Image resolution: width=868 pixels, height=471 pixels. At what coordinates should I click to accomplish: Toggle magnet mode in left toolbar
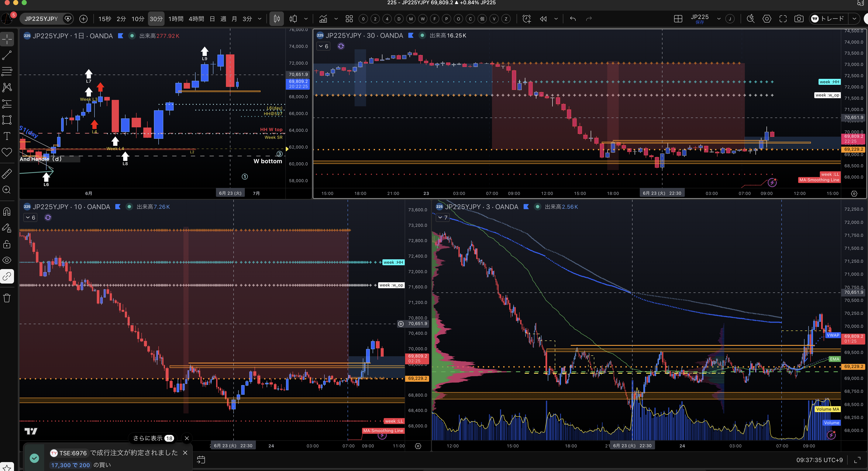[x=7, y=211]
